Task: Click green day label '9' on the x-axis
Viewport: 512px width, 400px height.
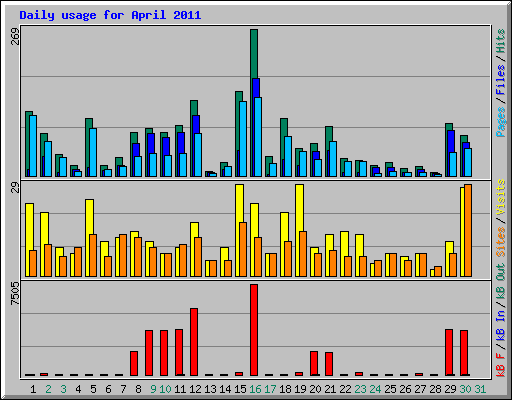Action: click(x=153, y=389)
